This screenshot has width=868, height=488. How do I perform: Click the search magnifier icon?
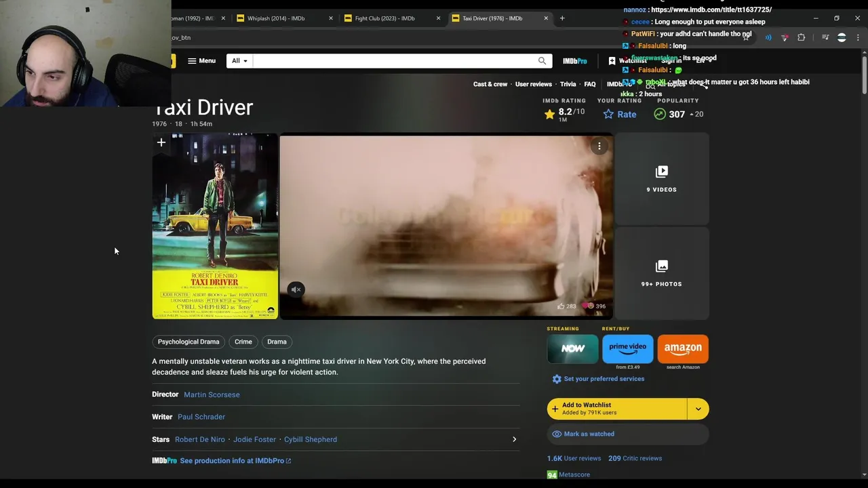tap(542, 61)
